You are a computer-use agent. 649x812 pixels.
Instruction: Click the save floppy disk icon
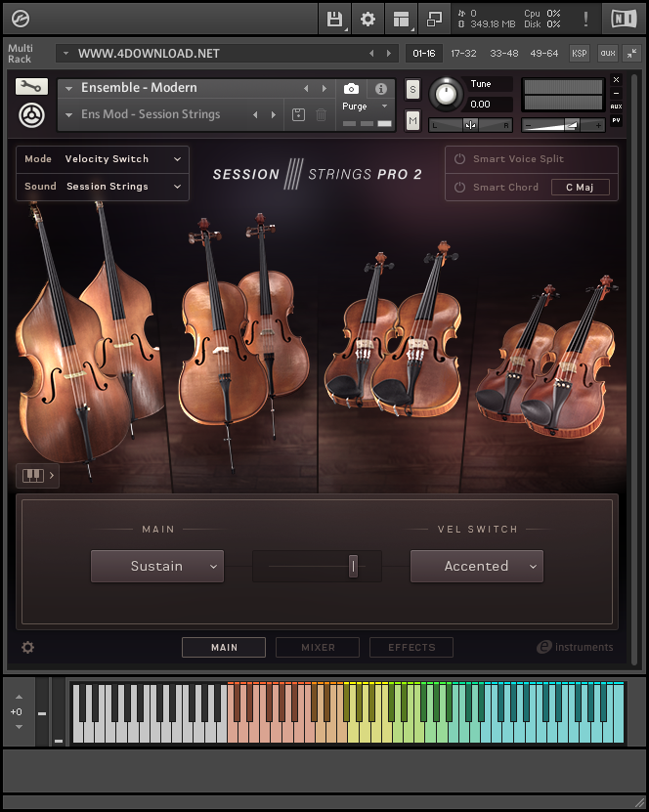335,20
